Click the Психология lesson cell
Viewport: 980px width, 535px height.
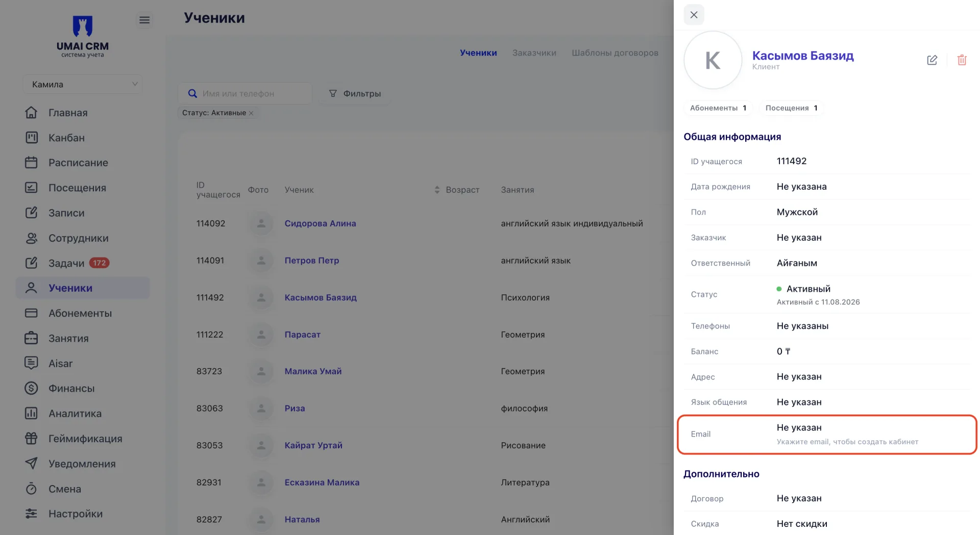click(x=525, y=298)
